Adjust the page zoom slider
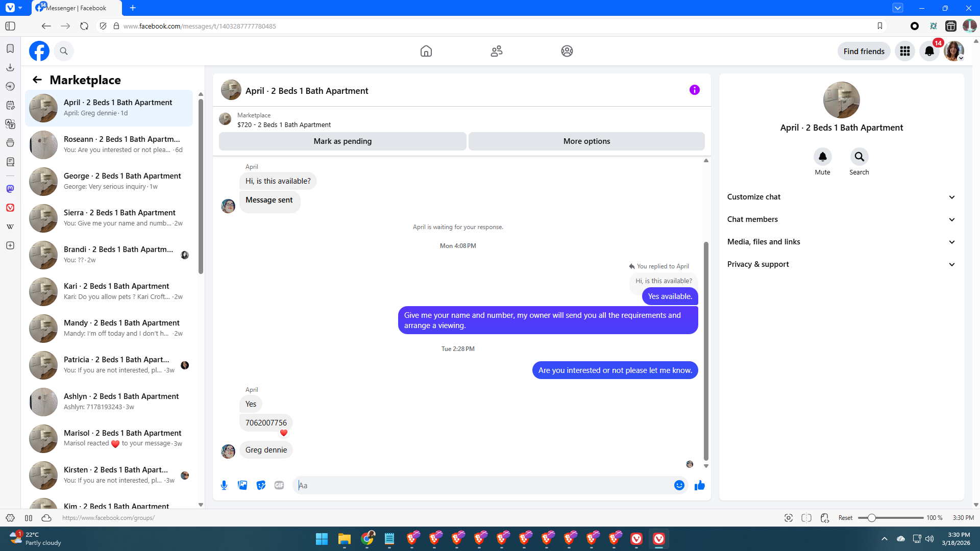 click(x=872, y=518)
